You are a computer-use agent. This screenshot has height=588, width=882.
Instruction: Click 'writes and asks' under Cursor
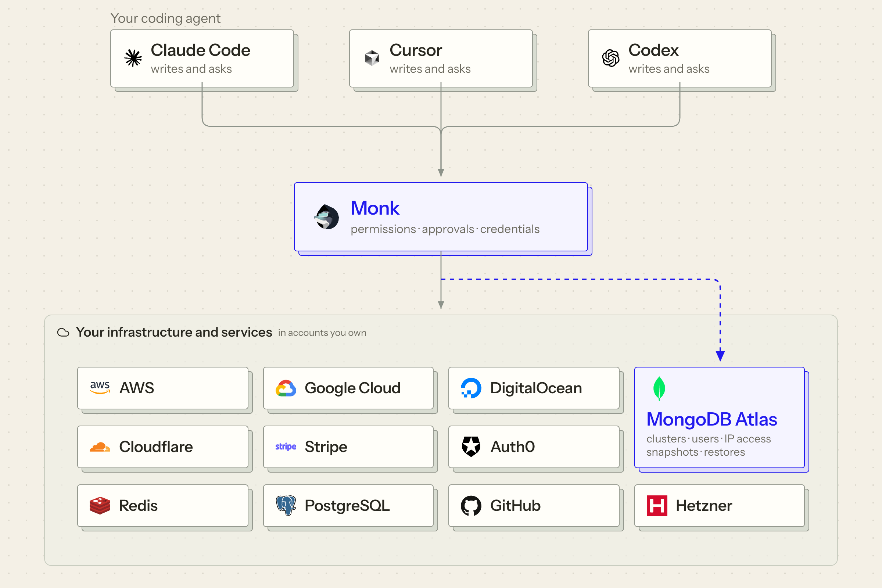coord(430,69)
